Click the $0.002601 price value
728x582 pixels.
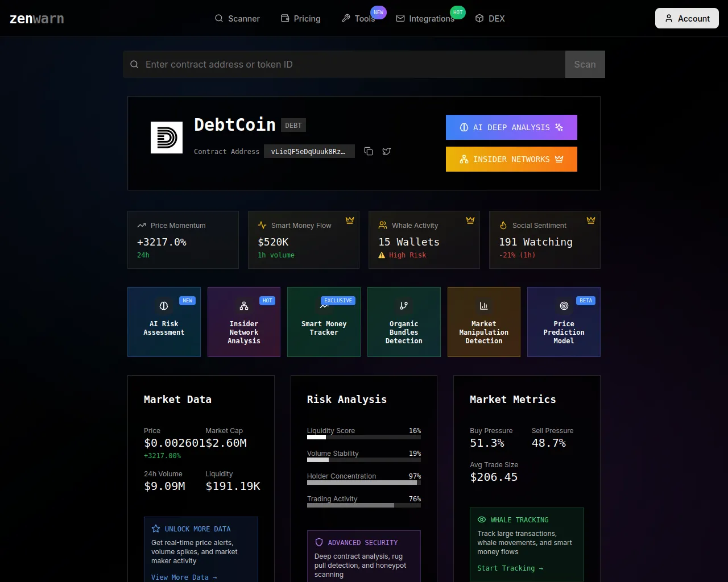tap(175, 443)
